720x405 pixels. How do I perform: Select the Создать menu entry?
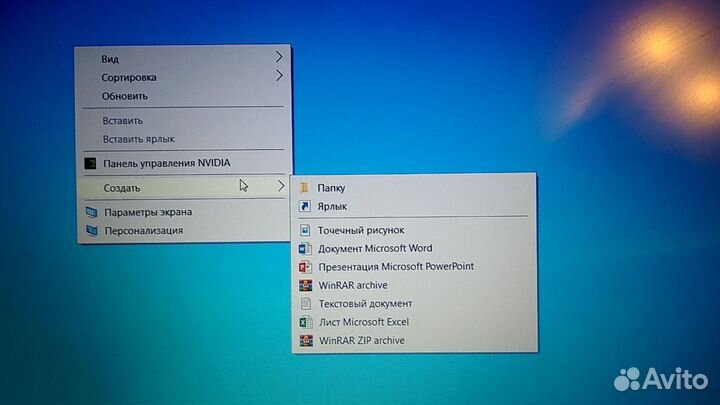pos(184,187)
